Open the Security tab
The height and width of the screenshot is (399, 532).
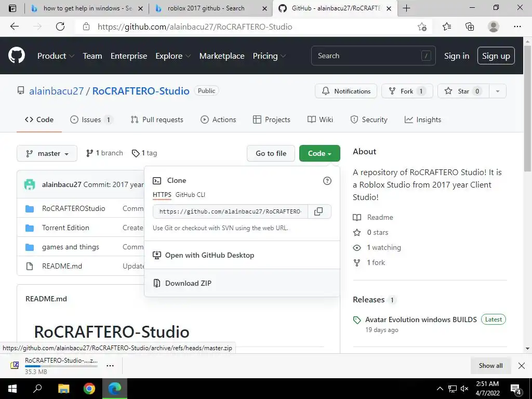point(369,119)
